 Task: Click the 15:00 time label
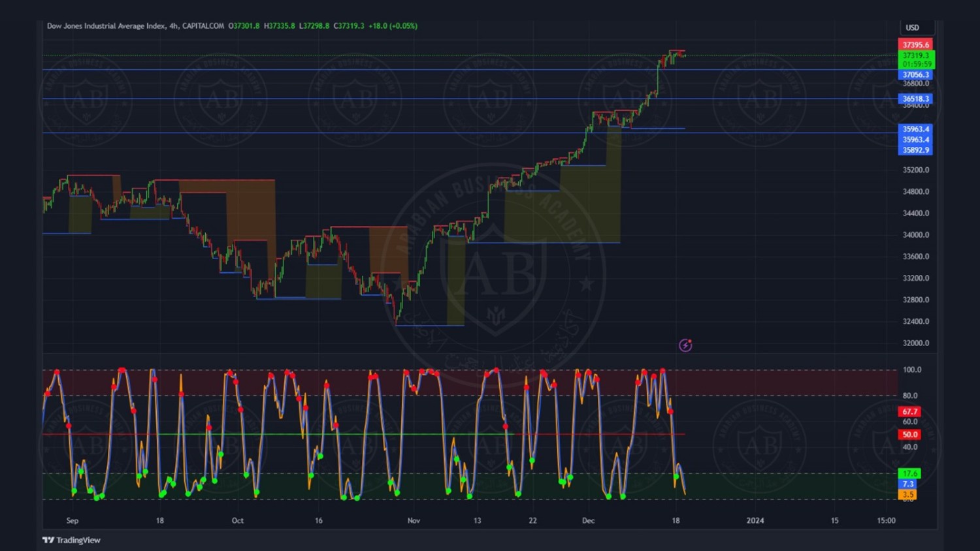[886, 520]
